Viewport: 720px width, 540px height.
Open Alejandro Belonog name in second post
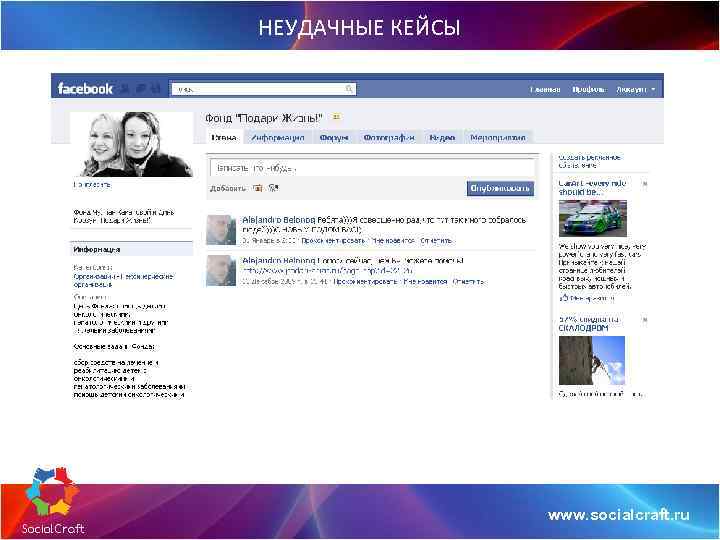[279, 260]
